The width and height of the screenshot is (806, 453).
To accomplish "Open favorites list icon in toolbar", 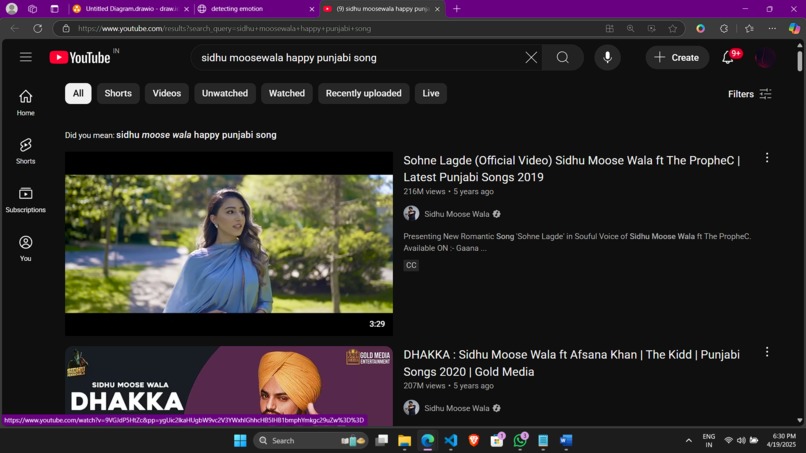I will click(x=749, y=29).
